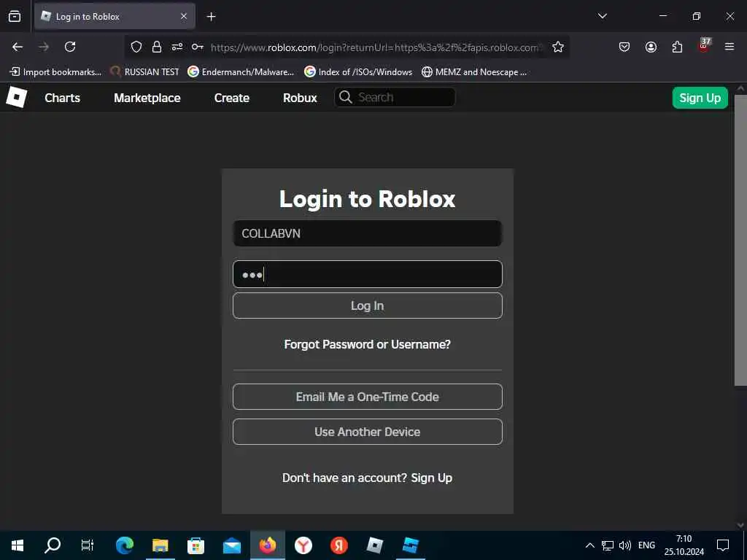Click Email Me a One-Time Code
This screenshot has width=747, height=560.
(x=368, y=397)
